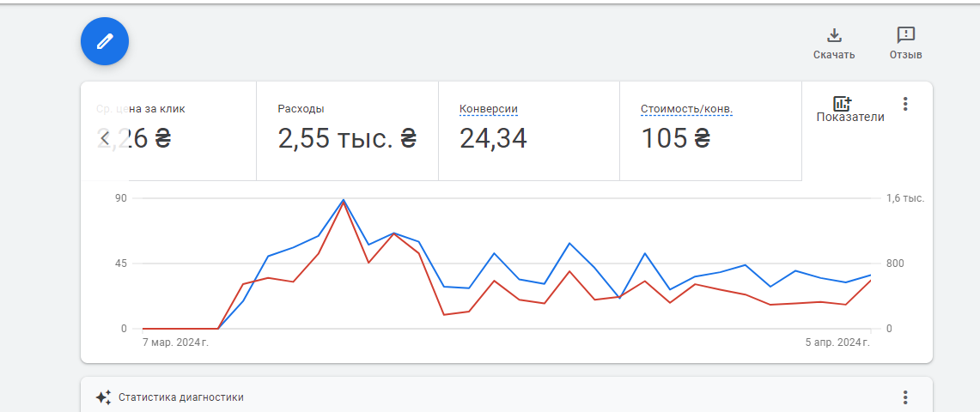980x412 pixels.
Task: Click sparkle icon next to Статистика диагностики
Action: coord(103,397)
